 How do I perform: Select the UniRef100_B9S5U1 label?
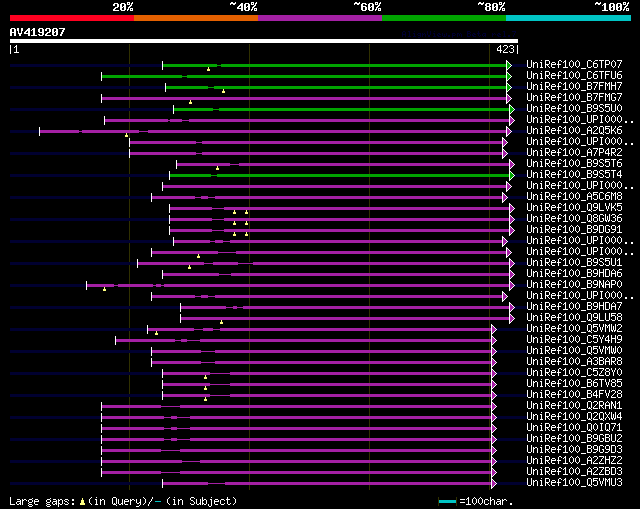click(574, 262)
